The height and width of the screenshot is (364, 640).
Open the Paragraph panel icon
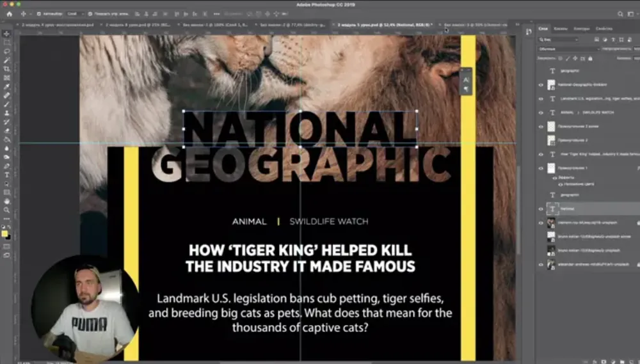point(466,89)
